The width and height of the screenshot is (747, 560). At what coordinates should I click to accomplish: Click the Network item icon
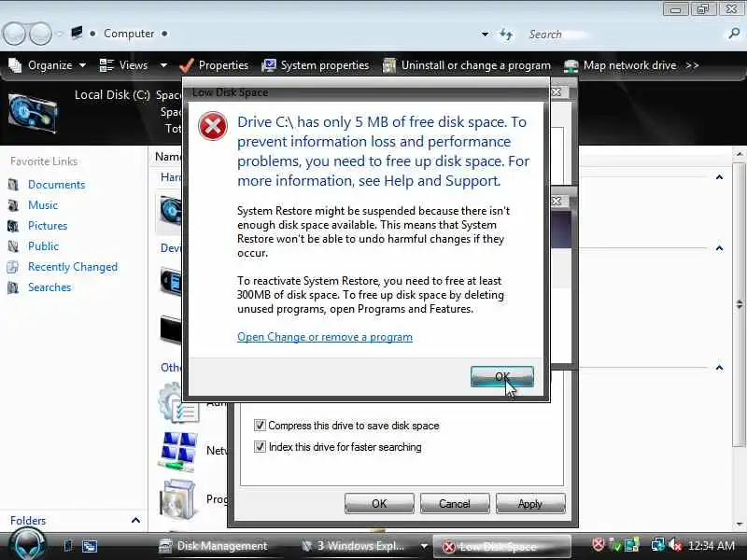[178, 451]
